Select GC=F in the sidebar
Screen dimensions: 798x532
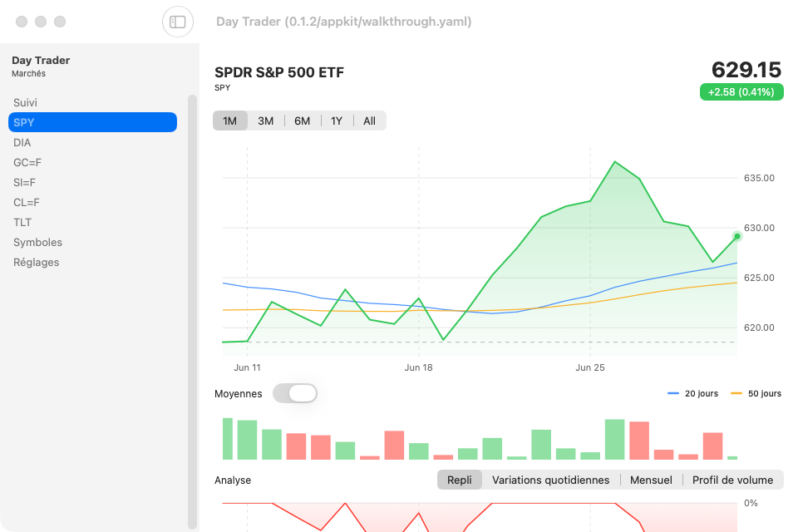pyautogui.click(x=92, y=162)
